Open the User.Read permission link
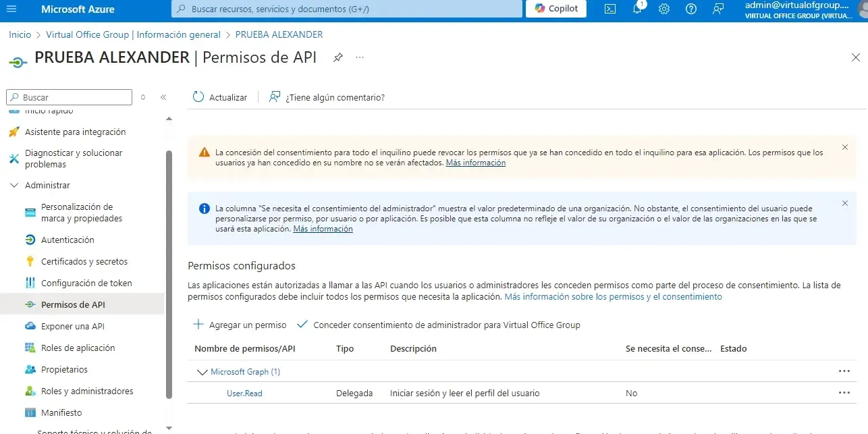This screenshot has width=868, height=434. pyautogui.click(x=244, y=393)
